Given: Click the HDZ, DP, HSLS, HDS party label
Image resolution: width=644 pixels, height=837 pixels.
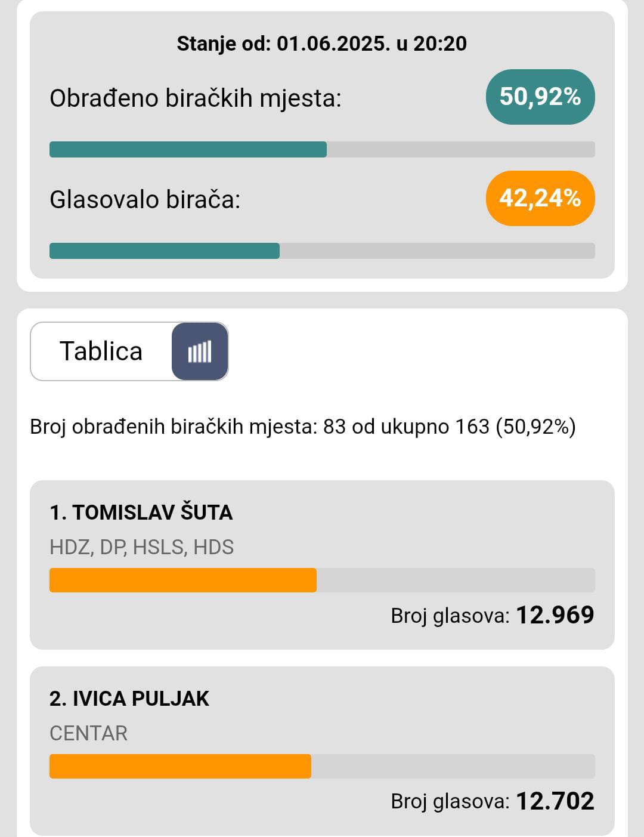Looking at the screenshot, I should pyautogui.click(x=142, y=547).
